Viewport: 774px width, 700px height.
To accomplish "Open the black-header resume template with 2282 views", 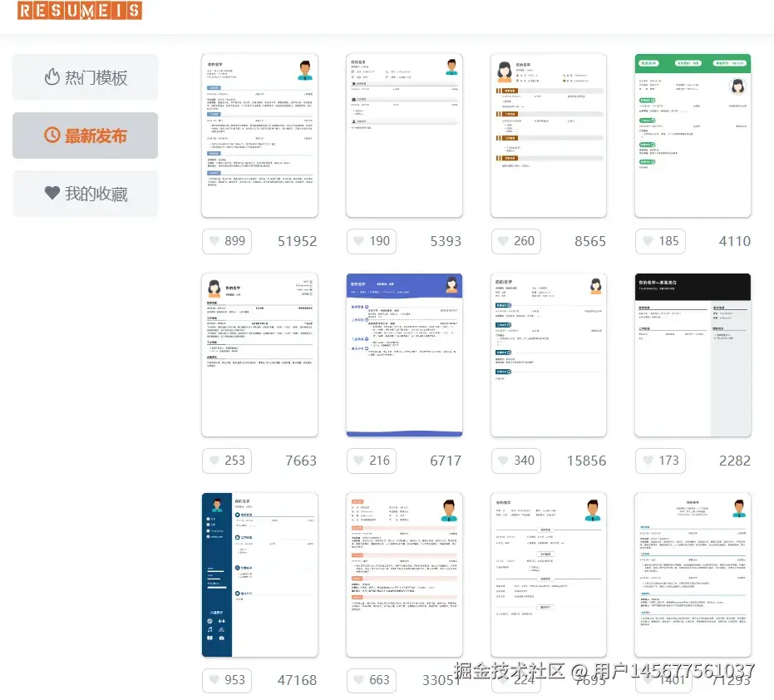I will point(693,355).
